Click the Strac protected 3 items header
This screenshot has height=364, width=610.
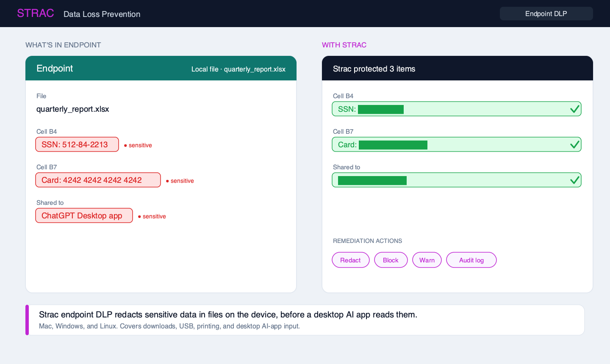pos(374,69)
